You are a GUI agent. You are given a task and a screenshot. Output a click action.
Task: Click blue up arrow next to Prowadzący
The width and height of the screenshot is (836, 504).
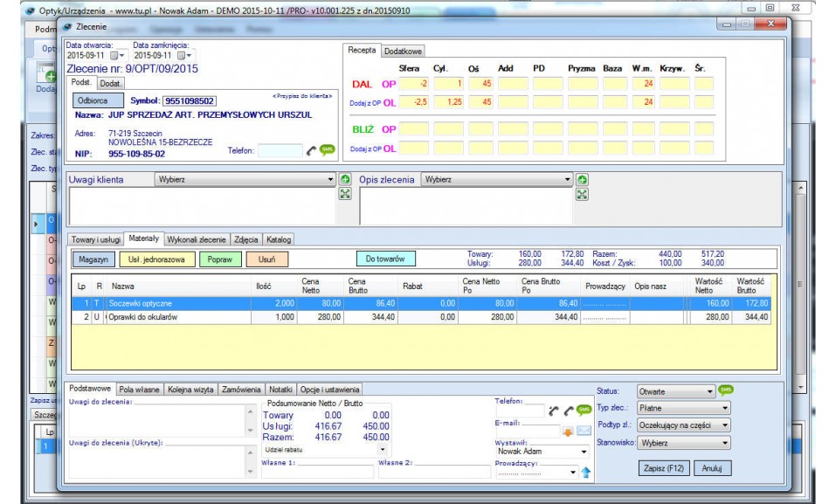point(586,473)
